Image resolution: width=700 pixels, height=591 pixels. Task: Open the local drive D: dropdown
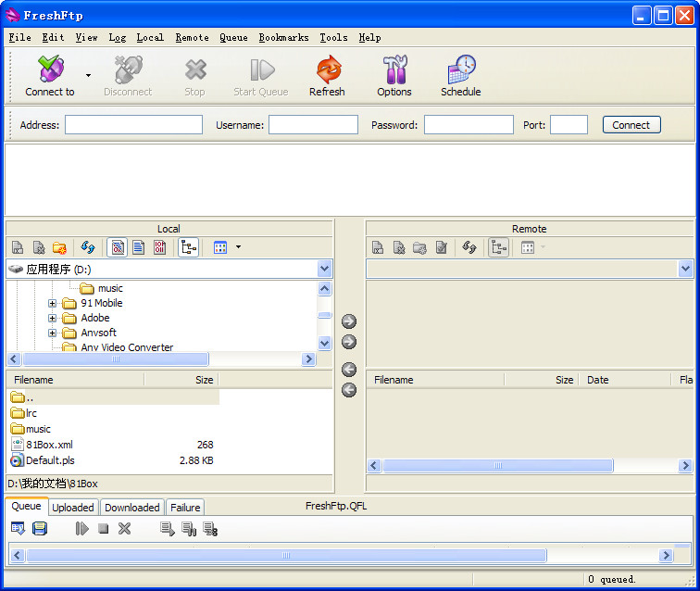click(x=324, y=269)
